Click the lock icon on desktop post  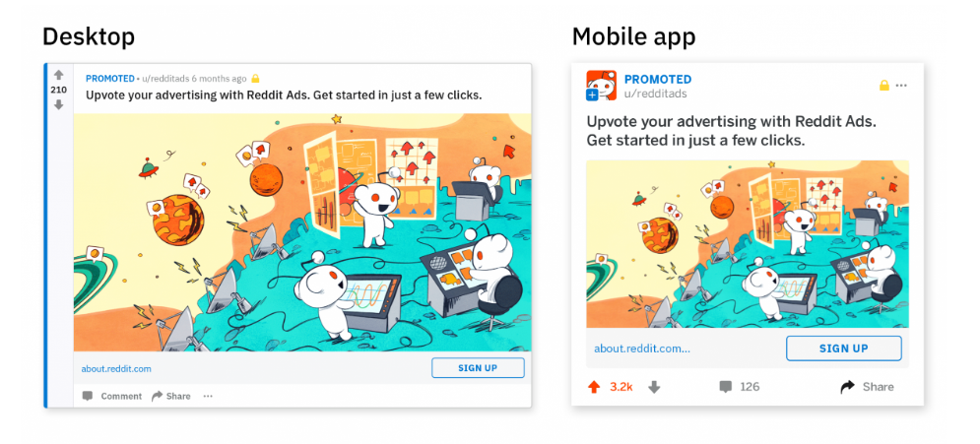click(255, 79)
